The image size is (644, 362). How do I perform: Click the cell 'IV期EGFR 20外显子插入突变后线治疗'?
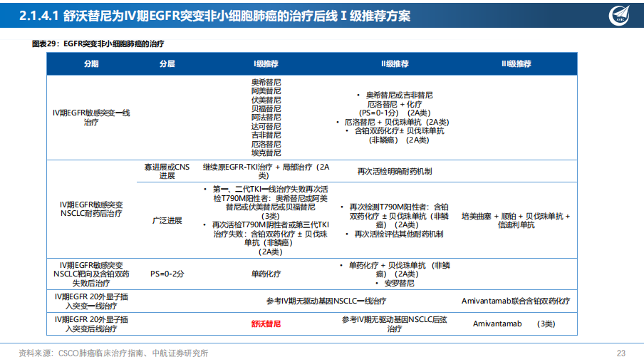(91, 324)
